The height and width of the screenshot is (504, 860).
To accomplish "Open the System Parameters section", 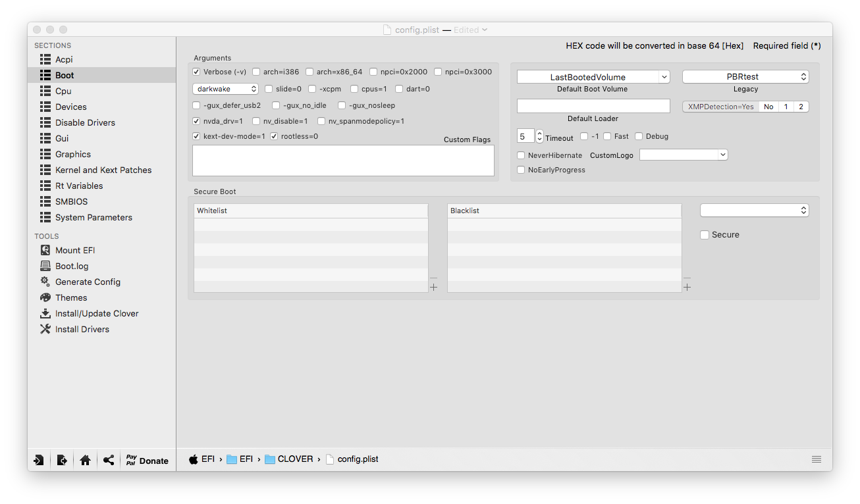I will [x=101, y=217].
